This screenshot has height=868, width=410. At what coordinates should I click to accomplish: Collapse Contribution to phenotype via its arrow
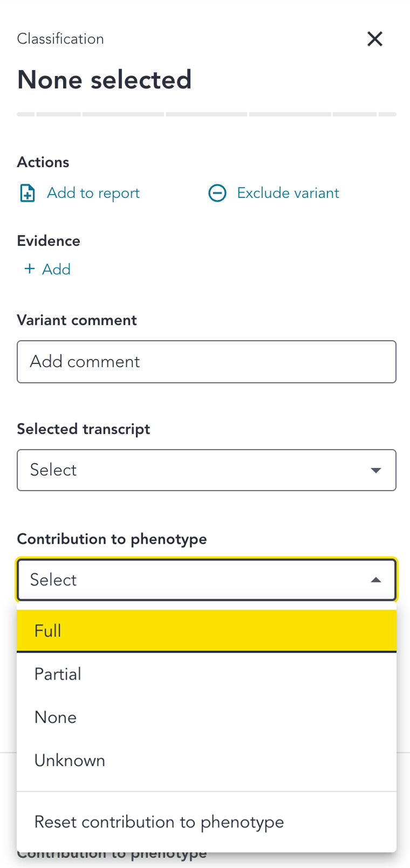coord(376,580)
